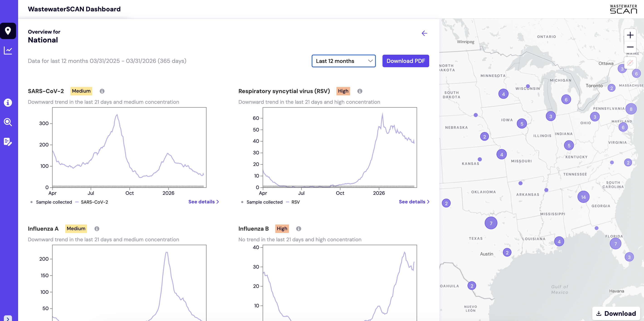Open See details for SARS-CoV-2

[x=203, y=202]
